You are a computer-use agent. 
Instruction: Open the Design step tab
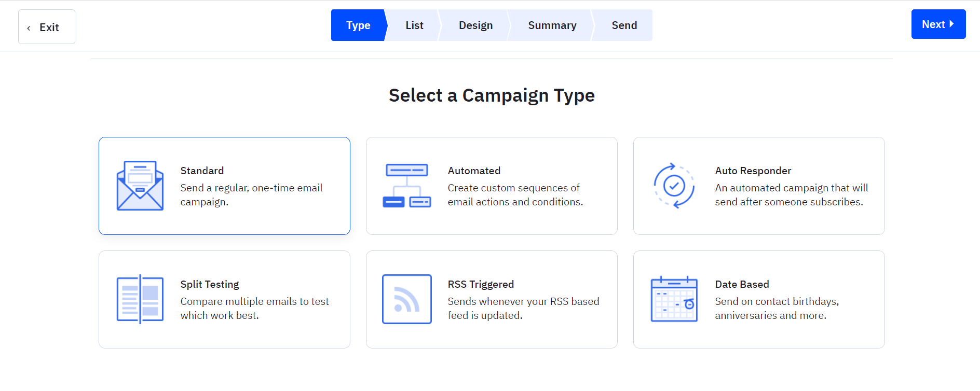click(475, 25)
